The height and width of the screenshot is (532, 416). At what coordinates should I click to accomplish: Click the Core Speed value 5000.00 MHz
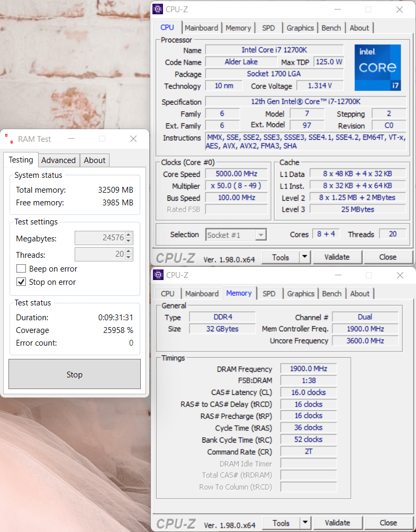[237, 174]
